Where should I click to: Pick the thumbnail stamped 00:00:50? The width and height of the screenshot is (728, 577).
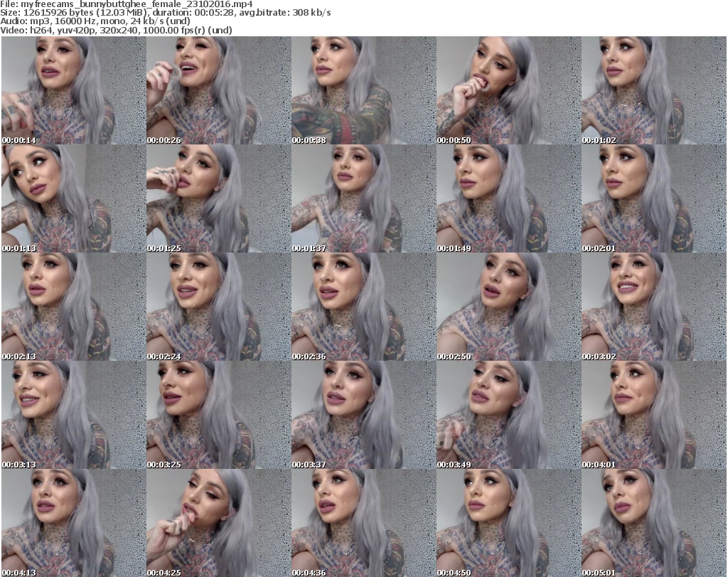click(509, 90)
